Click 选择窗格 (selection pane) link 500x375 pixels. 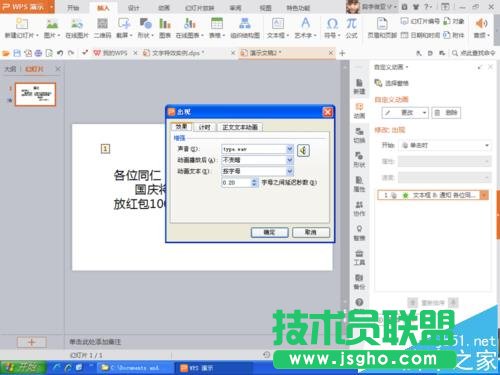pyautogui.click(x=392, y=83)
